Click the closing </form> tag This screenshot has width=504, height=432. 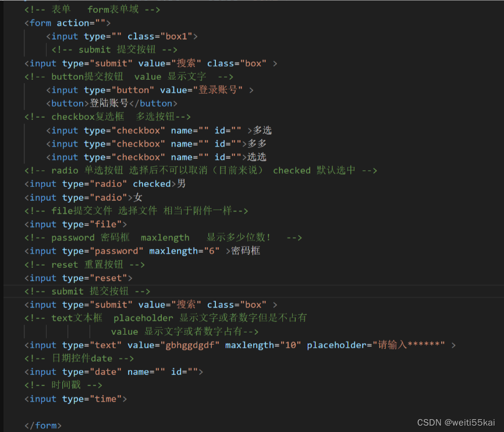[x=42, y=425]
